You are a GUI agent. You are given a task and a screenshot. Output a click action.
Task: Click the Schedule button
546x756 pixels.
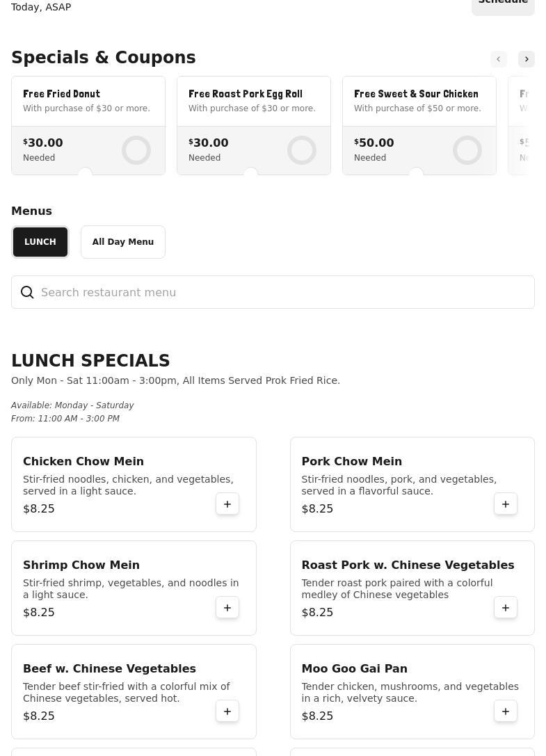point(503,3)
